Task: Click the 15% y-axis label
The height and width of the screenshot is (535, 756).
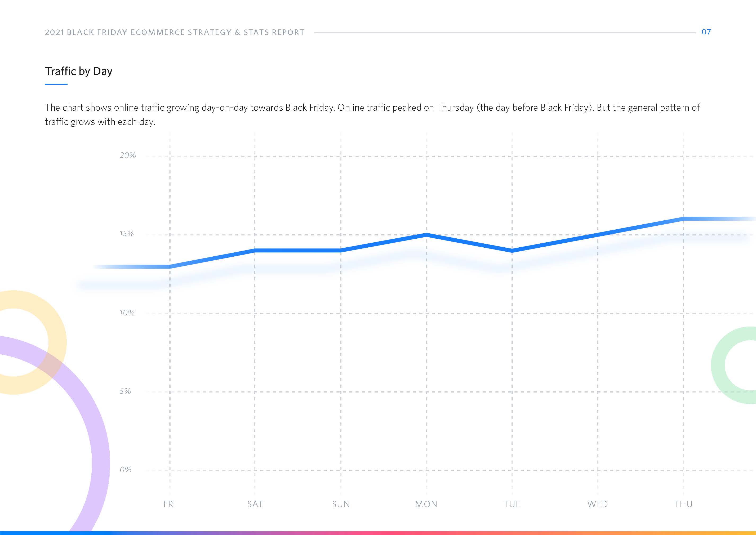Action: click(127, 234)
